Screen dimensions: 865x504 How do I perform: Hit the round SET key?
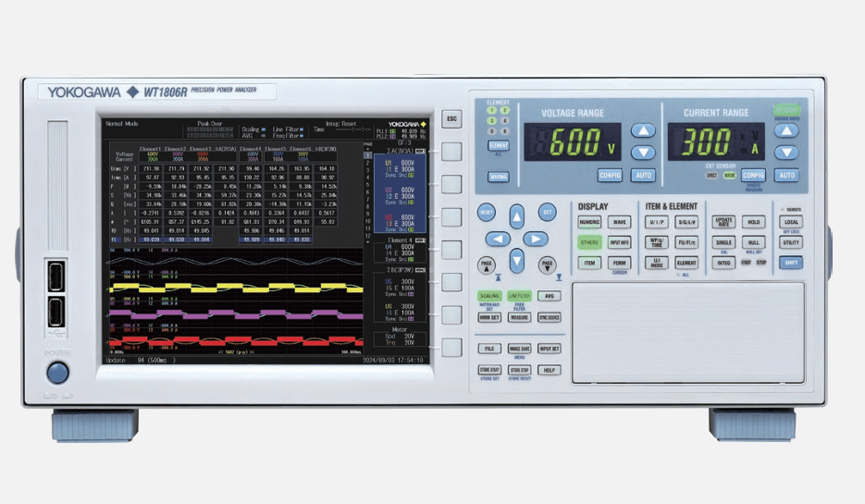(548, 213)
